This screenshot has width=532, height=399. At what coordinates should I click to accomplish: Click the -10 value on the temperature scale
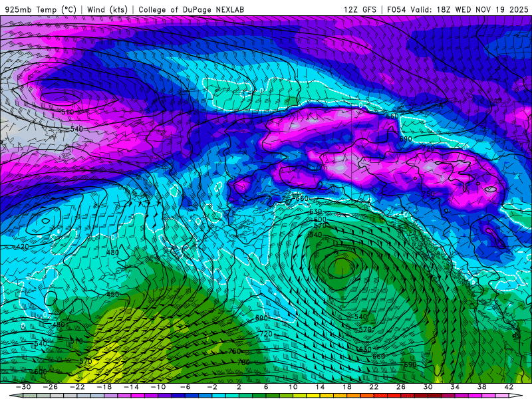[x=158, y=387]
